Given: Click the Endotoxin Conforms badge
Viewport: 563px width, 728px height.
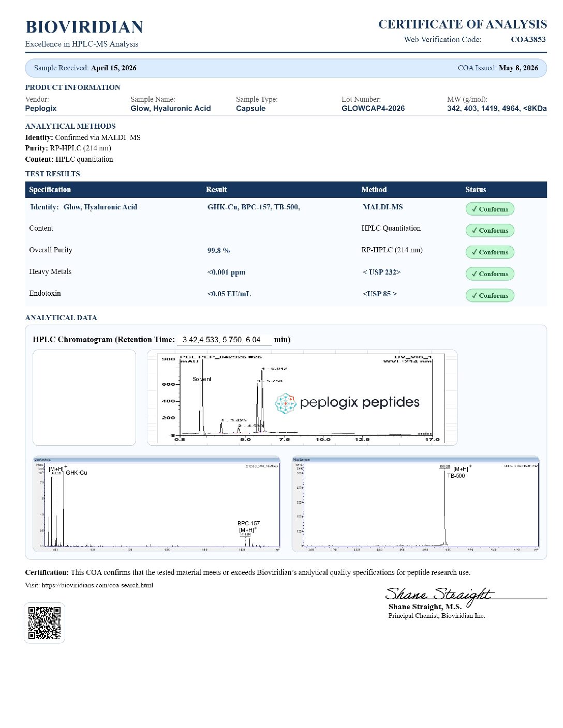Looking at the screenshot, I should (490, 296).
